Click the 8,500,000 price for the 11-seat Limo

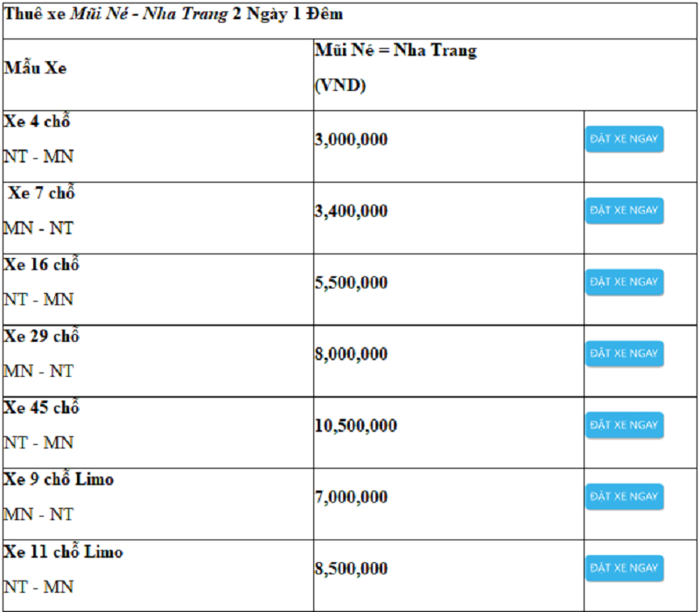click(351, 569)
